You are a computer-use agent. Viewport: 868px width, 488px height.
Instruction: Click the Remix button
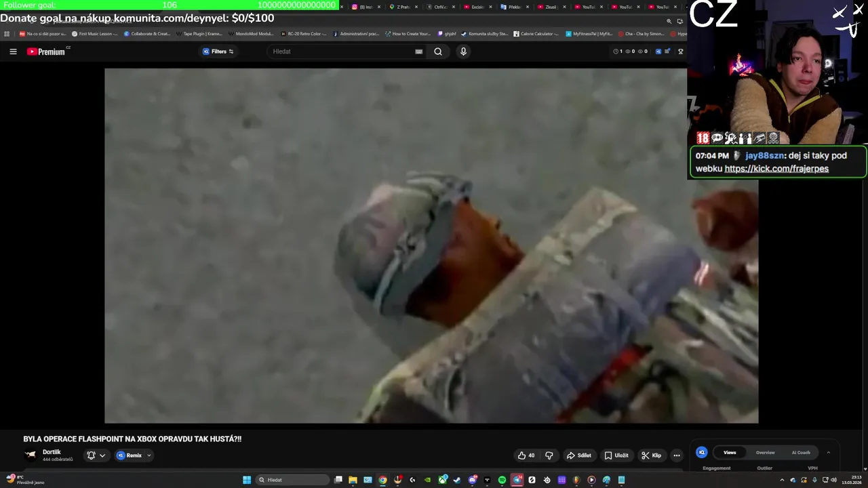pos(129,455)
